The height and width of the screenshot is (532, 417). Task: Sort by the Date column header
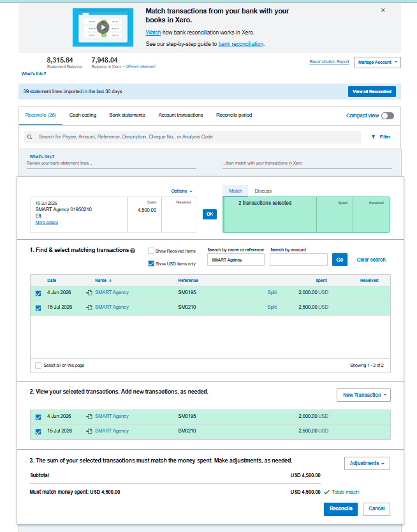click(52, 281)
